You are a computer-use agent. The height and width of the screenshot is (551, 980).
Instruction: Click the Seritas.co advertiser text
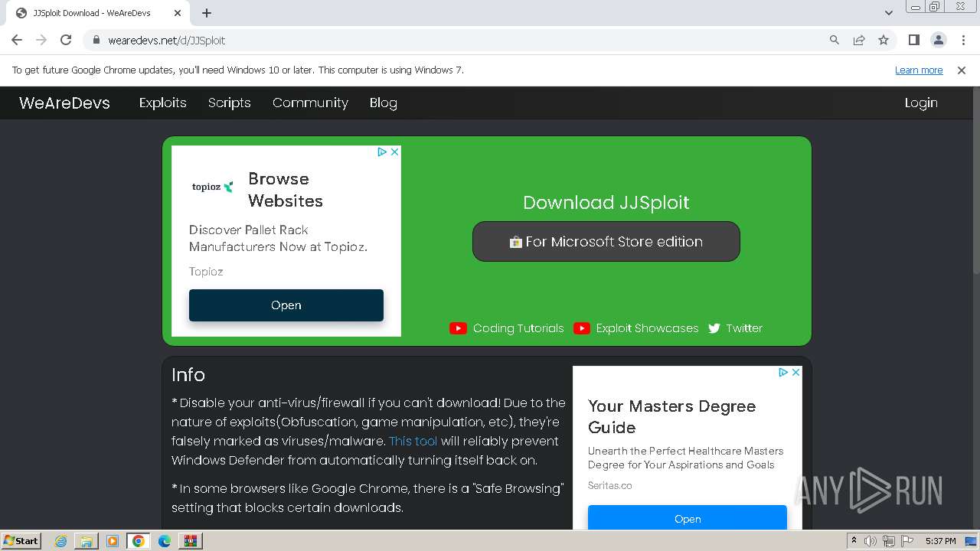point(610,485)
